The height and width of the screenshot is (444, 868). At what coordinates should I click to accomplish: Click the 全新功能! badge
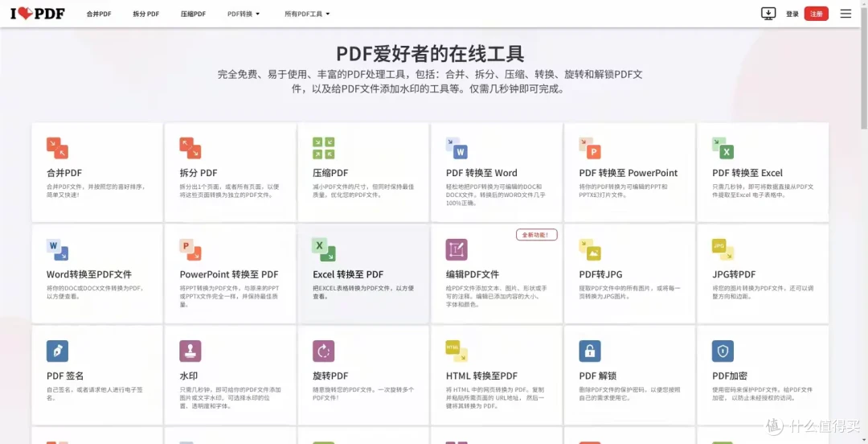click(536, 235)
